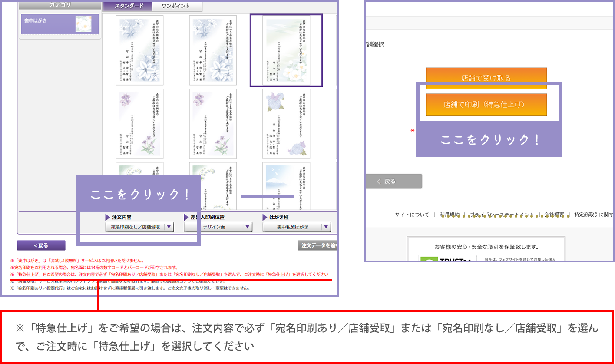Choose the blue hydrangea card design
Screen dimensions: 615x364
[286, 124]
